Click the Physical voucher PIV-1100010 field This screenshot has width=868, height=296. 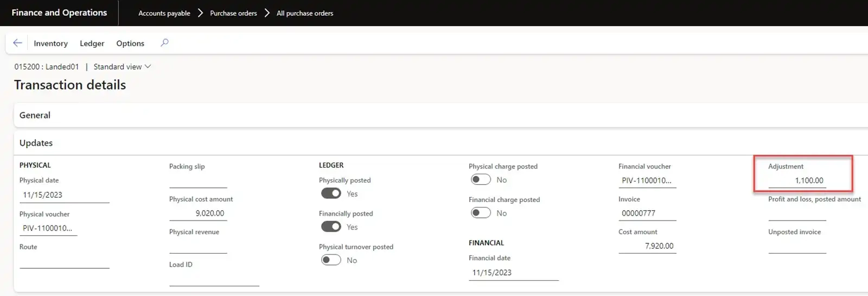(48, 228)
